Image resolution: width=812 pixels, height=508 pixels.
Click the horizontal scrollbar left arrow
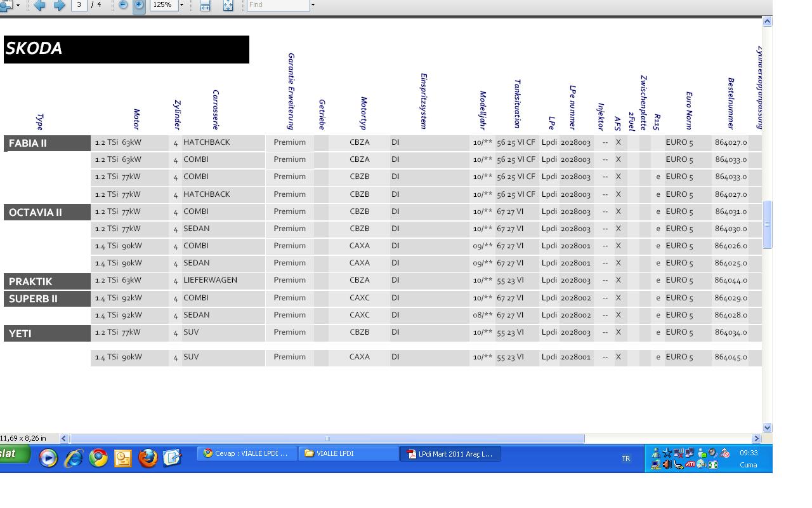(x=63, y=438)
